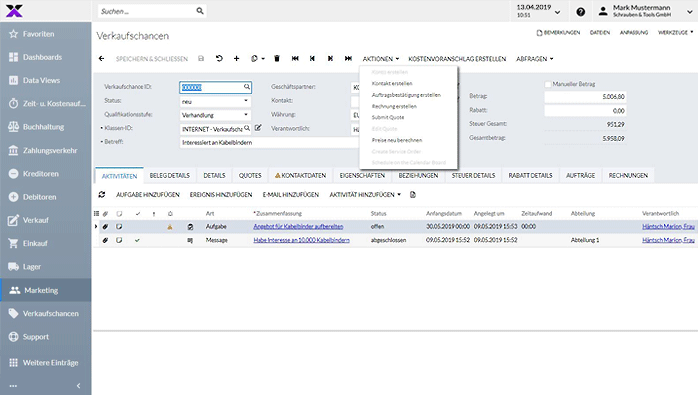
Task: Open the Werkzeuge dropdown
Action: pos(675,33)
